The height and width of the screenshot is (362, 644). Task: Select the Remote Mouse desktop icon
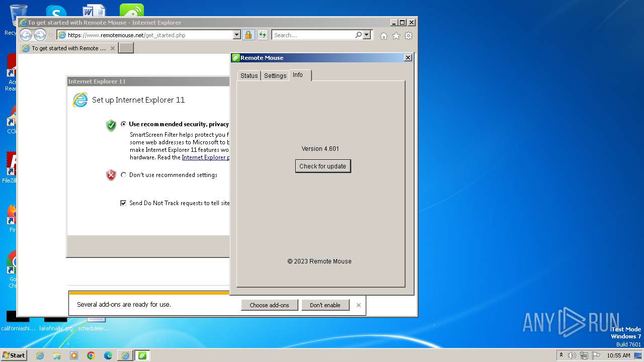pyautogui.click(x=132, y=11)
